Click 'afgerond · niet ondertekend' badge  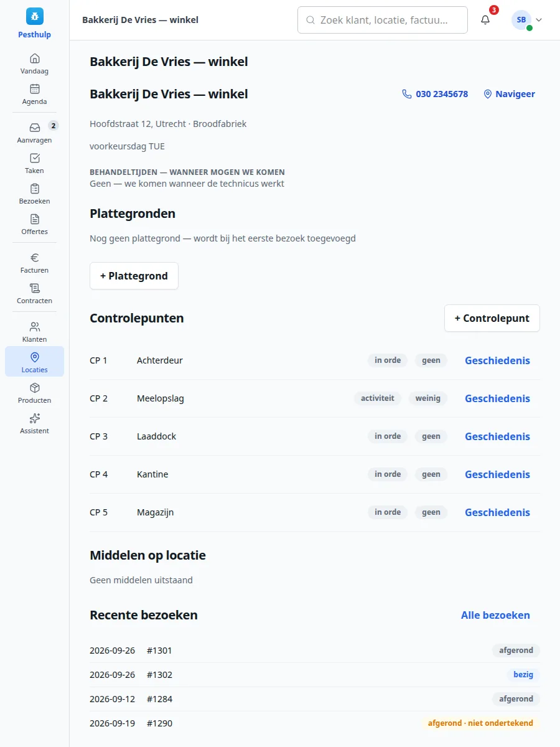click(x=480, y=723)
